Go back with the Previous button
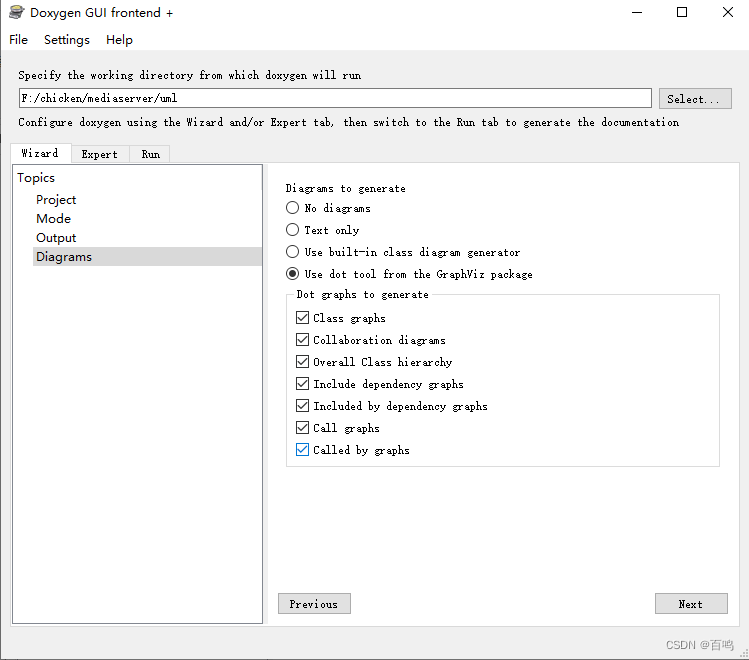This screenshot has width=749, height=660. (x=314, y=604)
